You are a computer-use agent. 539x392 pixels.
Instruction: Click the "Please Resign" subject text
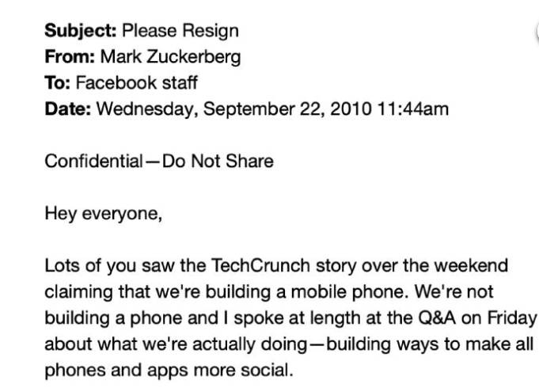pos(180,32)
